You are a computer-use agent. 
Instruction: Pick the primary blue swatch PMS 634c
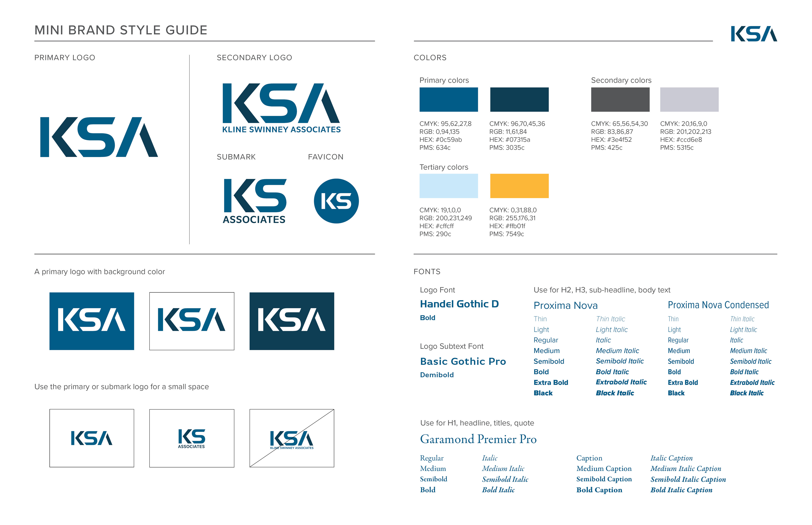pyautogui.click(x=448, y=100)
